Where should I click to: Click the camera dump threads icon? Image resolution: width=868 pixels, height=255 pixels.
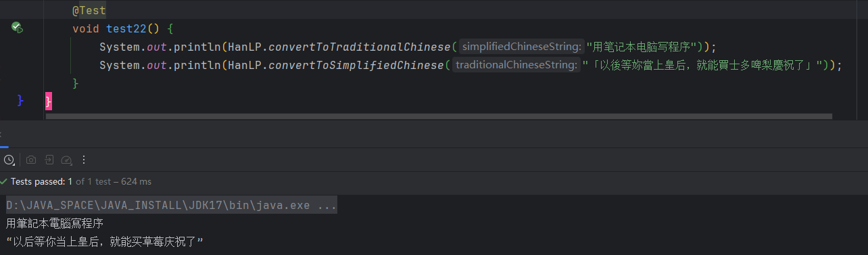[30, 160]
